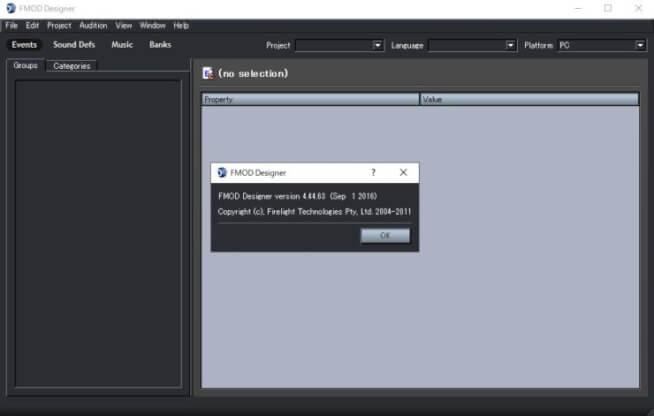654x416 pixels.
Task: Switch to the Music tab
Action: point(122,45)
